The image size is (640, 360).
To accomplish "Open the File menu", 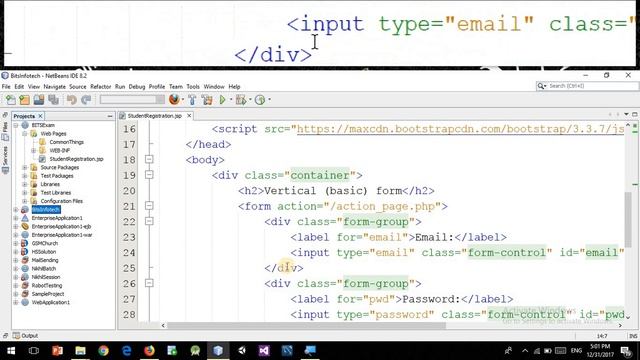I will (6, 87).
